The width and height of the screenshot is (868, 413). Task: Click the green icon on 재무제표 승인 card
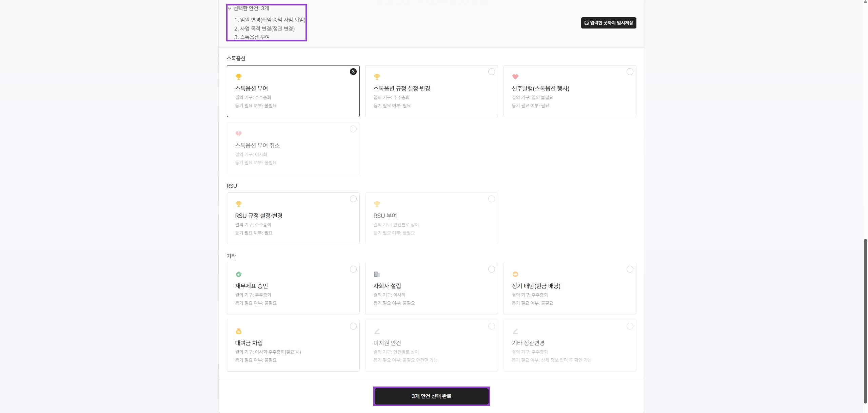tap(239, 274)
